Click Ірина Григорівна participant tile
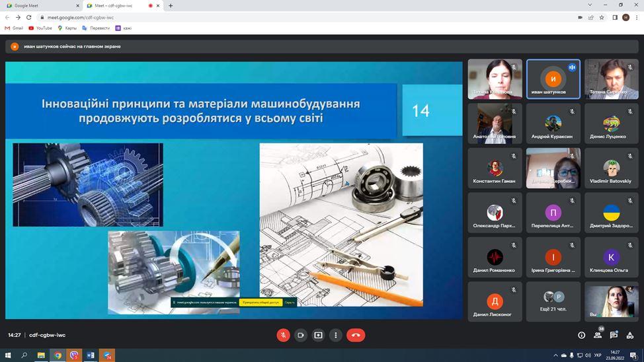 553,258
